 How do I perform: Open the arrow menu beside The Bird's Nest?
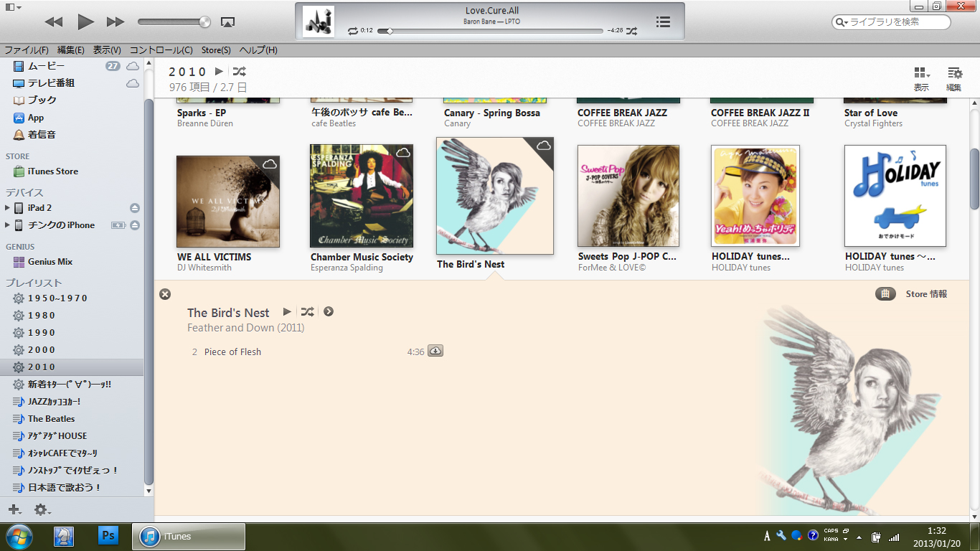click(x=329, y=311)
